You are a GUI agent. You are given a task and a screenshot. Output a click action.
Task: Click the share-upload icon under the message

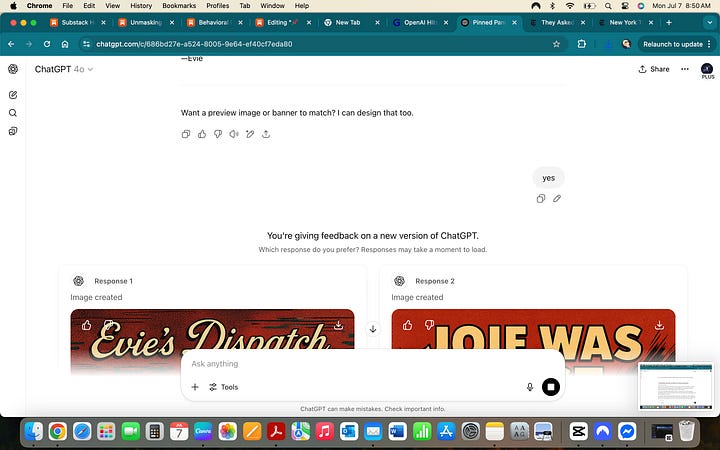[x=266, y=134]
